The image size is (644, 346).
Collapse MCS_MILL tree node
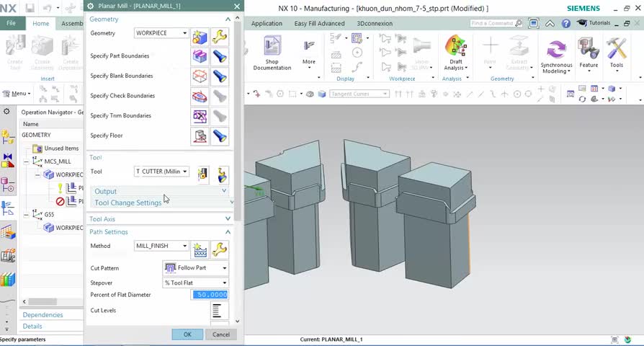26,161
